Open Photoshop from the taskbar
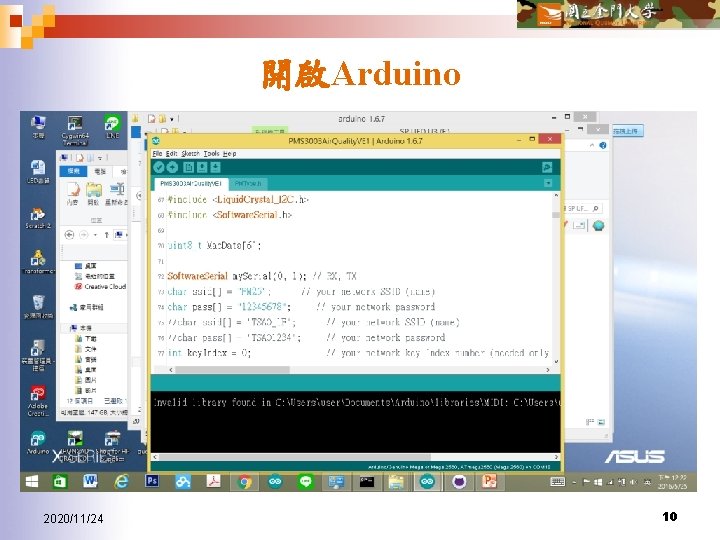 pyautogui.click(x=152, y=481)
